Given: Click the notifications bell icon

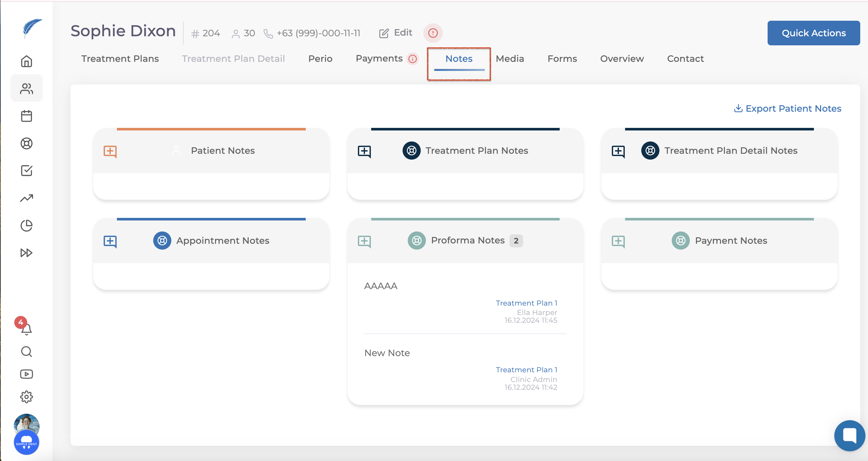Looking at the screenshot, I should (26, 329).
